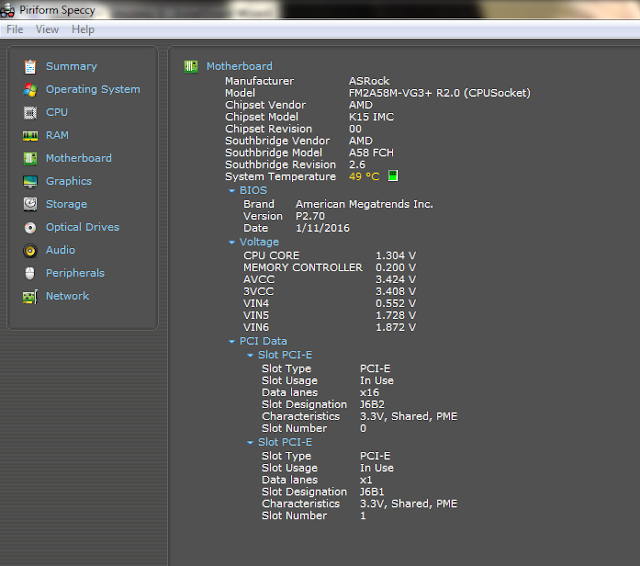
Task: Click the Optical Drives disc icon
Action: coord(30,228)
